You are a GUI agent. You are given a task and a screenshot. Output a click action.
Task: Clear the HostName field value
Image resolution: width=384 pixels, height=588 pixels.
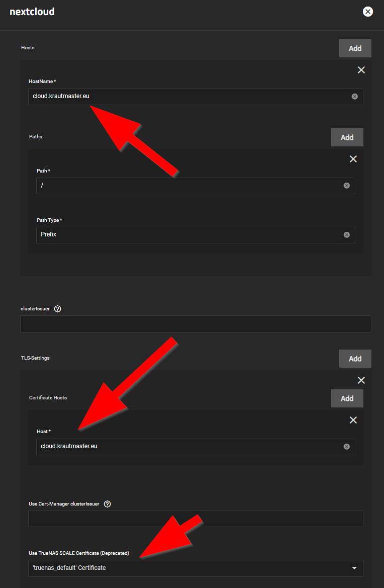(354, 97)
